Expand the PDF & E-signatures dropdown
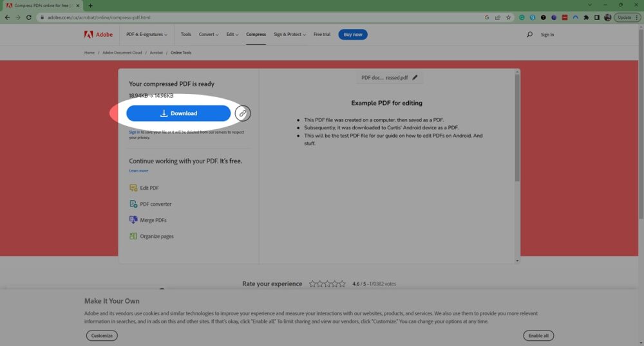644x346 pixels. point(147,35)
